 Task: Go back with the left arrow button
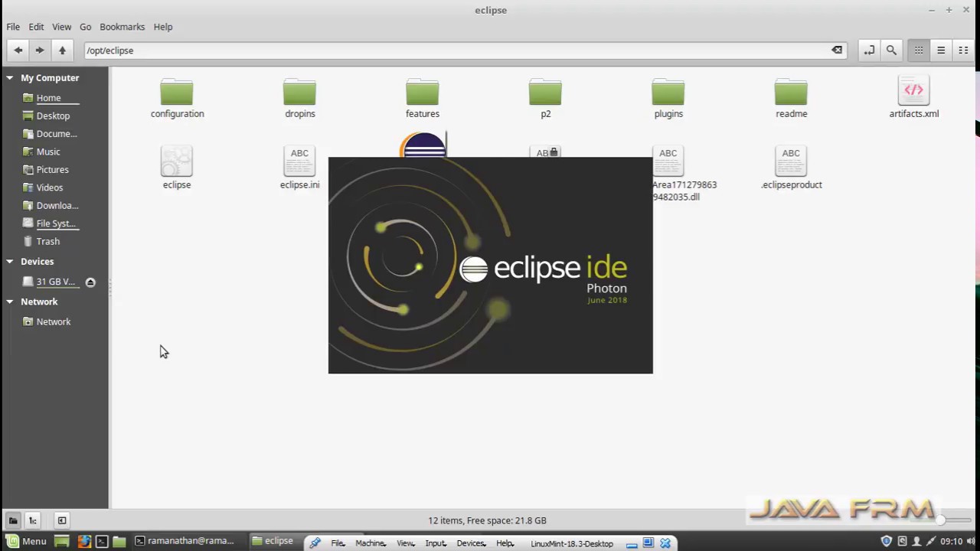click(x=18, y=50)
